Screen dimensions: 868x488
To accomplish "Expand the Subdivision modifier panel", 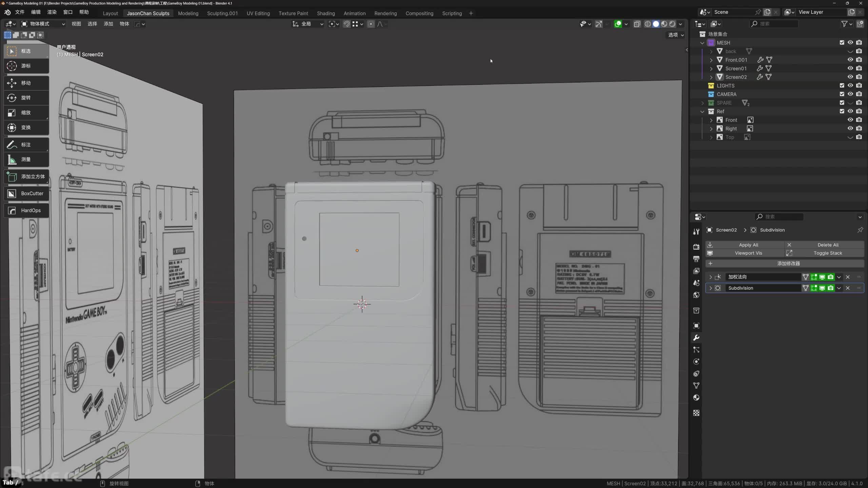I will click(711, 288).
